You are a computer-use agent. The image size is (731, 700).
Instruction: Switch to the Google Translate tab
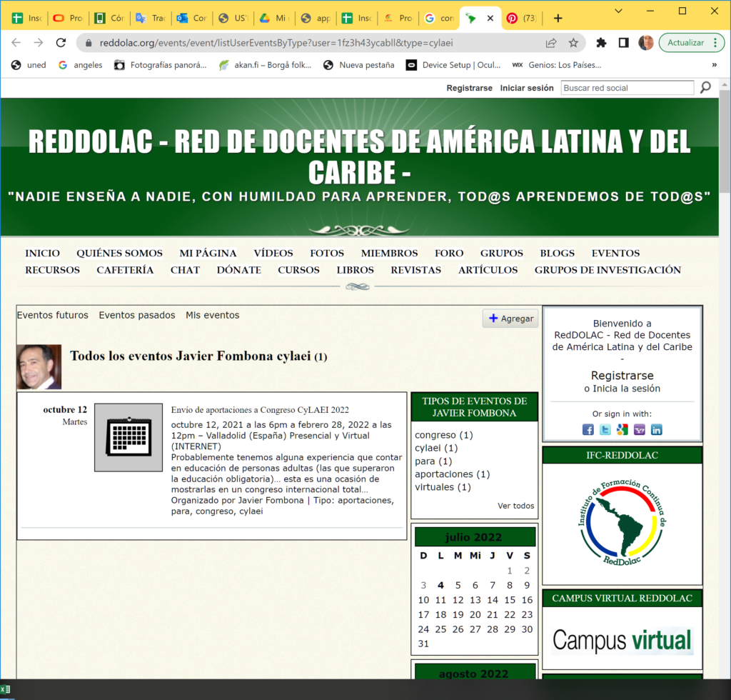click(x=151, y=18)
